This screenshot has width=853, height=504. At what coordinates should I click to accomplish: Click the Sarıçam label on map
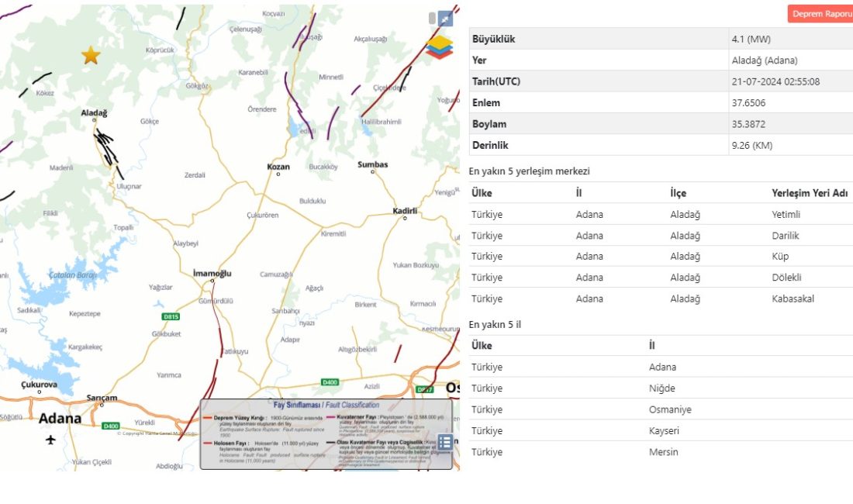click(x=102, y=398)
